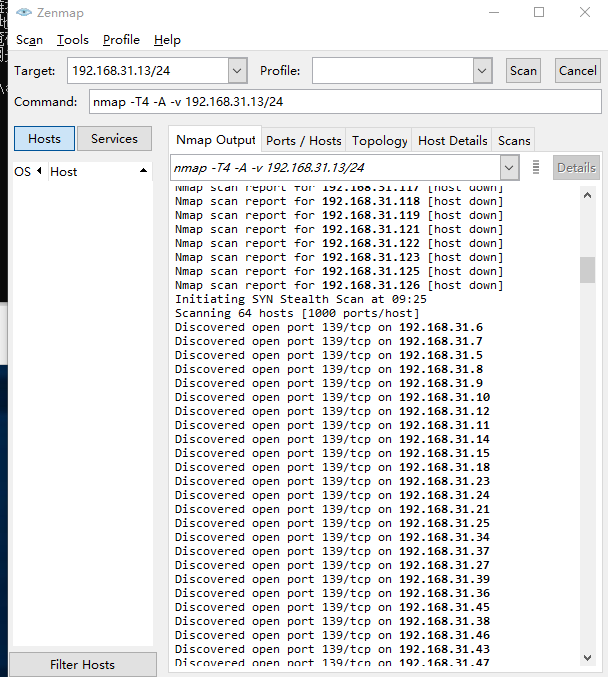608x677 pixels.
Task: Switch to the Nmap Output tab
Action: point(215,139)
